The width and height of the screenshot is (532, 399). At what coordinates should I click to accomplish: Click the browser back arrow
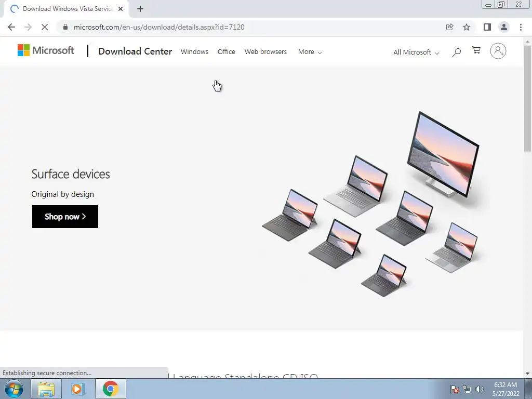[x=11, y=27]
